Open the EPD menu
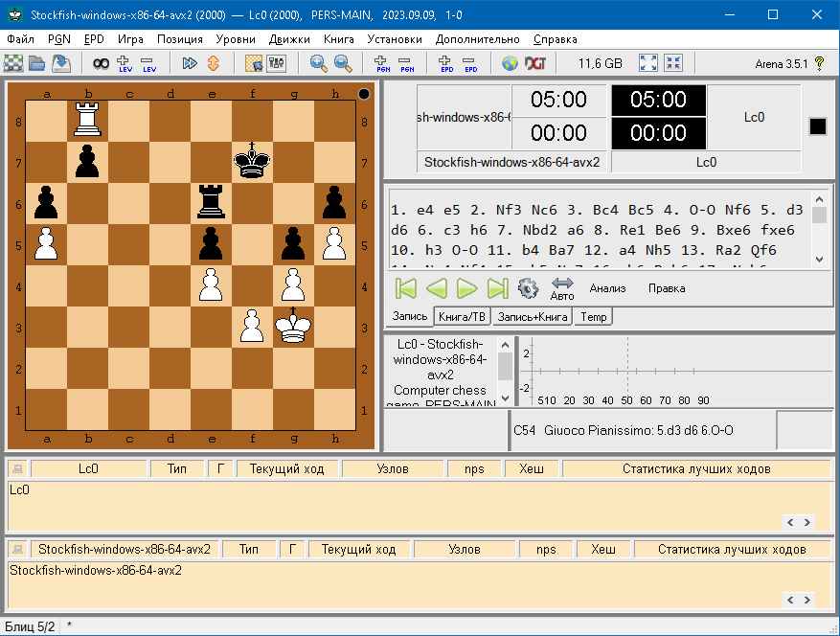This screenshot has height=636, width=840. point(94,39)
